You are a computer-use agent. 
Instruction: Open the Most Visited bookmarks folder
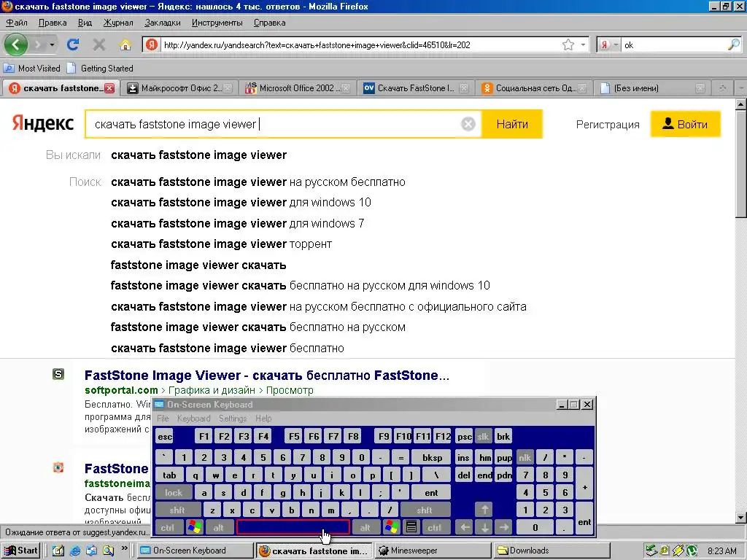coord(32,68)
